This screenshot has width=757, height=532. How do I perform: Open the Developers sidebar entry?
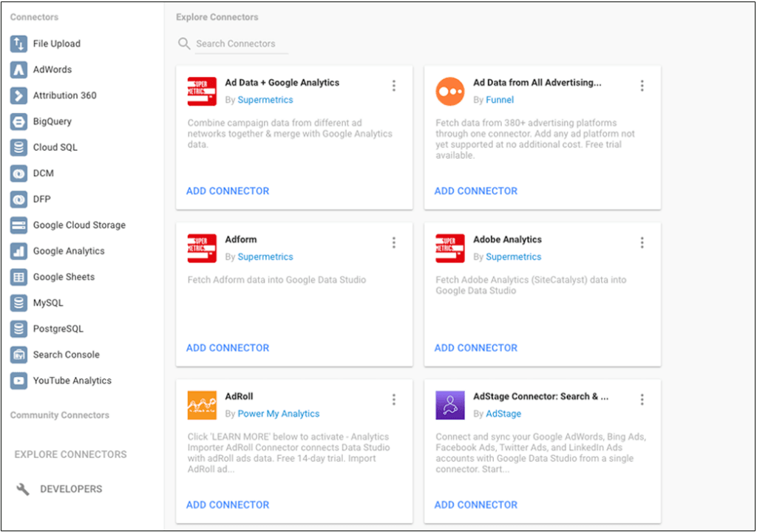pos(71,489)
